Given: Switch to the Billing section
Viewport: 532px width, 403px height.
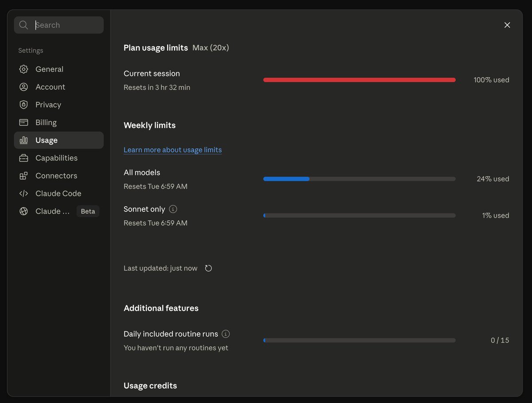Looking at the screenshot, I should click(x=59, y=122).
